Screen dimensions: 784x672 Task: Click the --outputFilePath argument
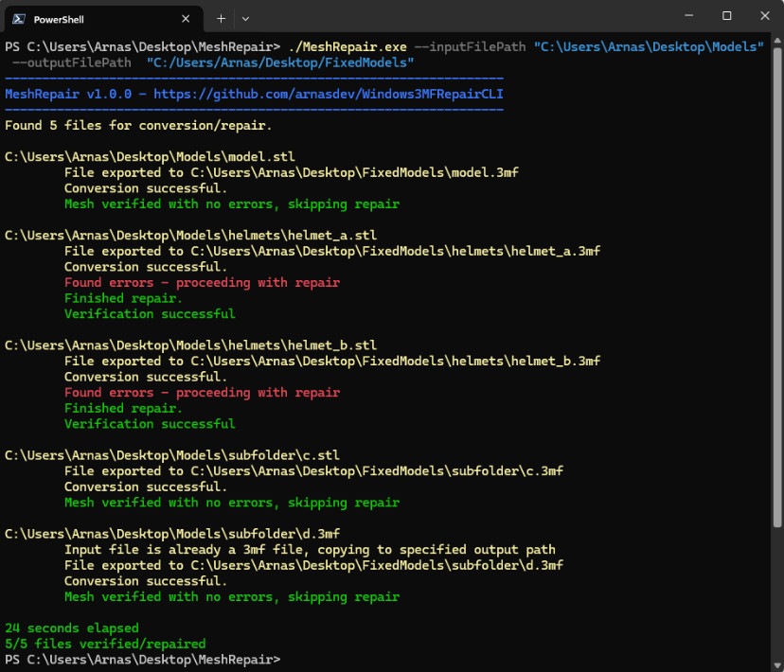pos(72,62)
